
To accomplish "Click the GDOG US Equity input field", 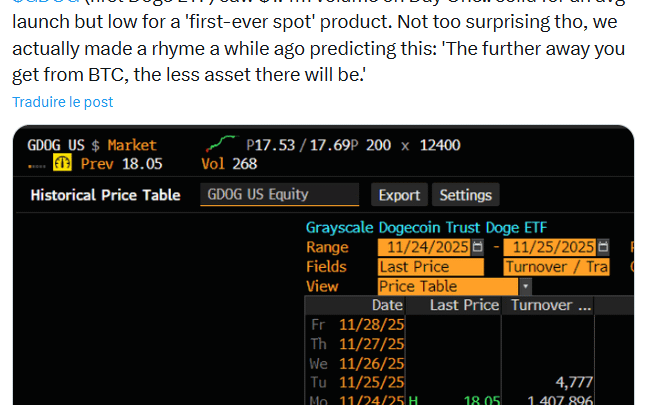I will (279, 195).
